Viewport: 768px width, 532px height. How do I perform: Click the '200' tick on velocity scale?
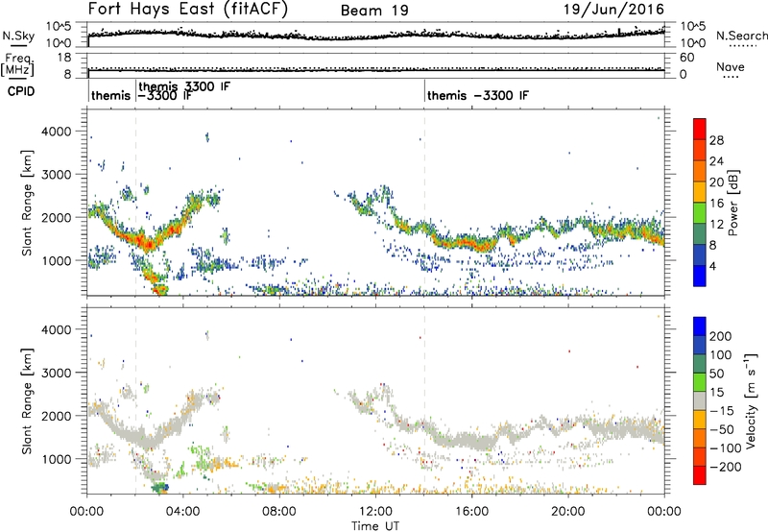721,336
